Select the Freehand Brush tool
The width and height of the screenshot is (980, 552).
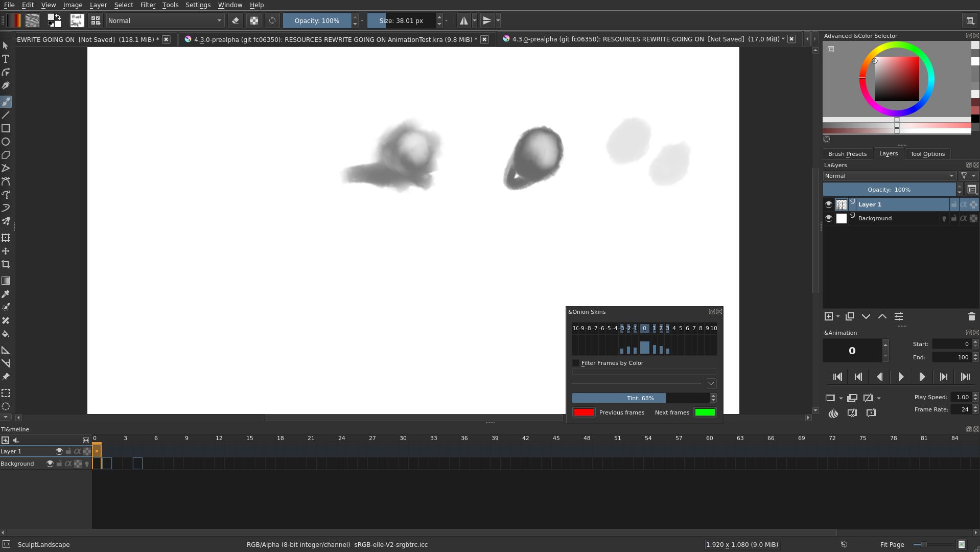[6, 102]
